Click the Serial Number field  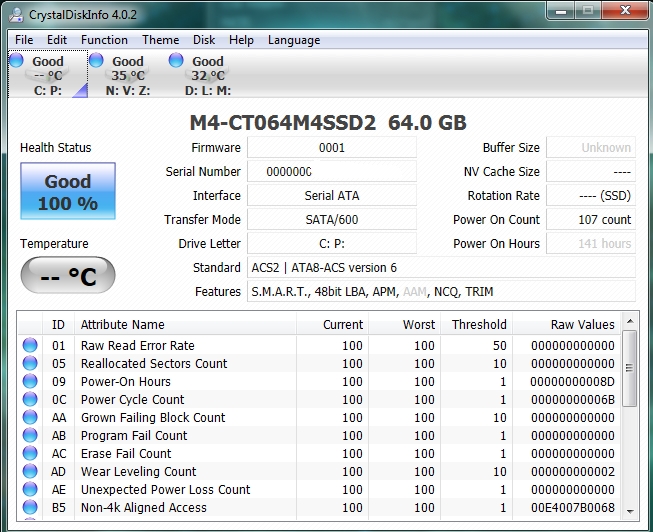click(332, 172)
